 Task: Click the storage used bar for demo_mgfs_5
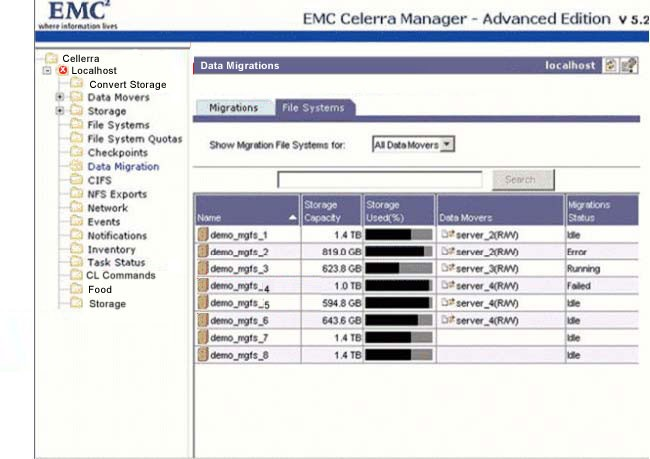pos(399,303)
